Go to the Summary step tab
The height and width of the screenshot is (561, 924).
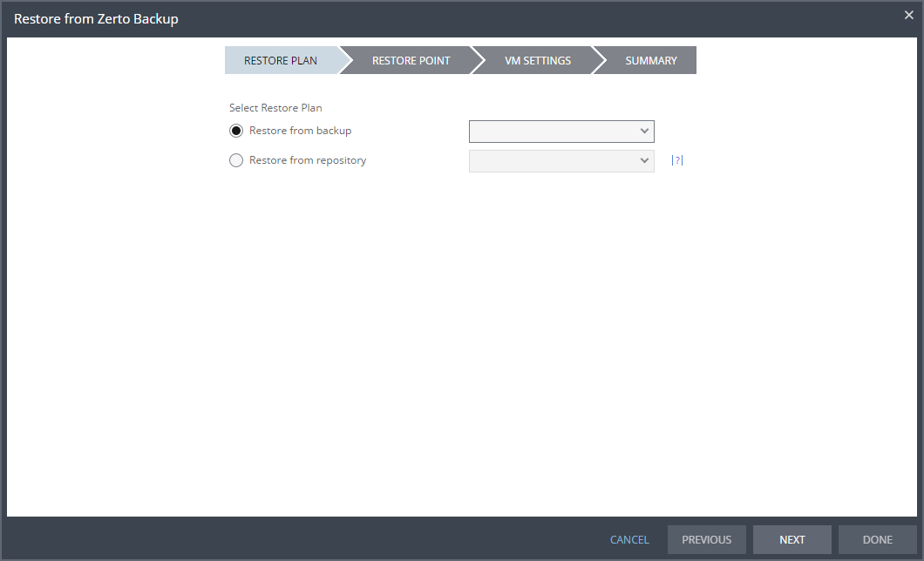(650, 61)
